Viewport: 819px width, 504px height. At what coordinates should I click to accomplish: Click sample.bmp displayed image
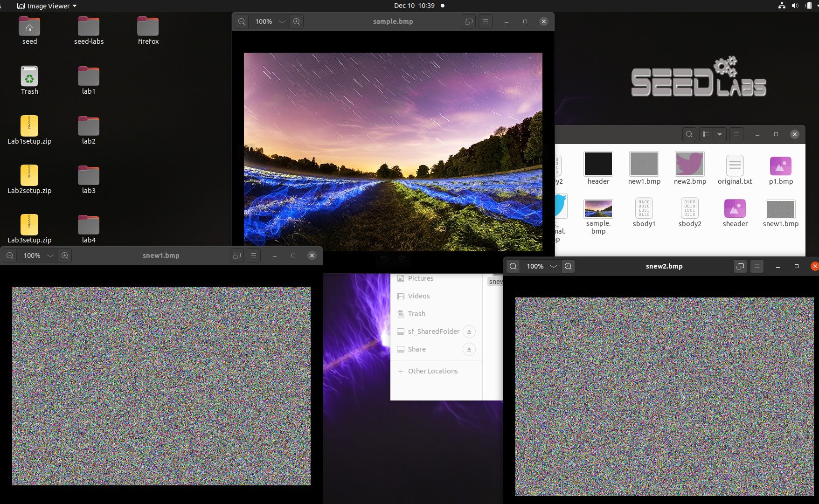(x=393, y=152)
